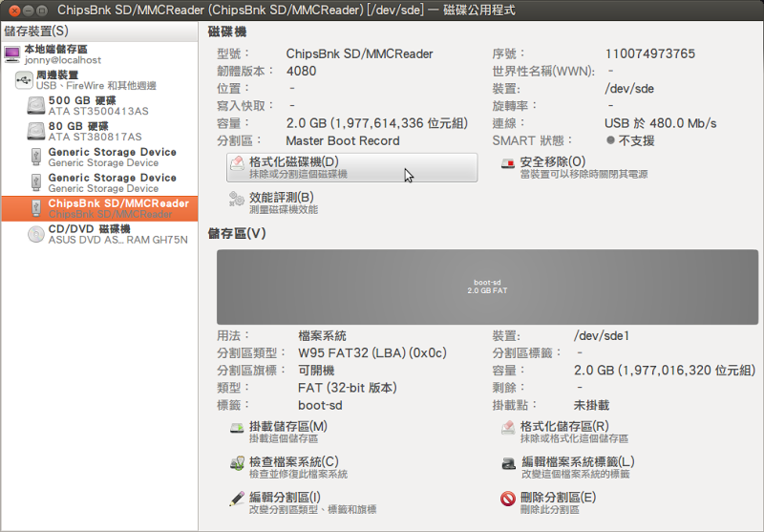
Task: Select jonny@localhost entry
Action: 63,60
